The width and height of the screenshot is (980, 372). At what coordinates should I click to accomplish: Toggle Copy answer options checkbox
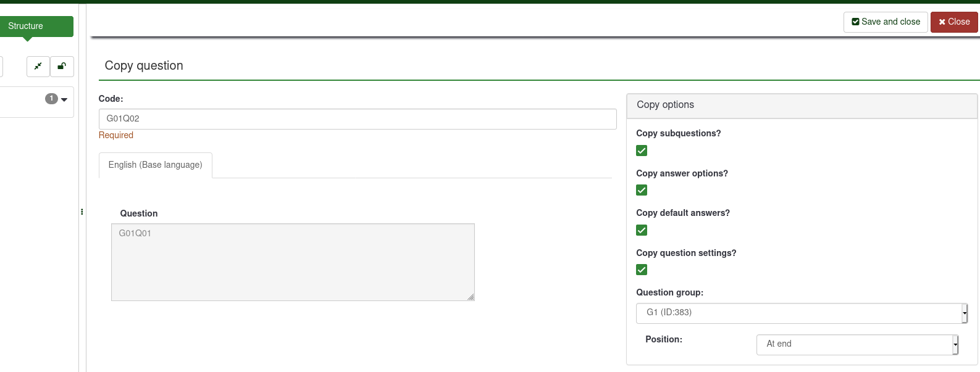pos(642,190)
